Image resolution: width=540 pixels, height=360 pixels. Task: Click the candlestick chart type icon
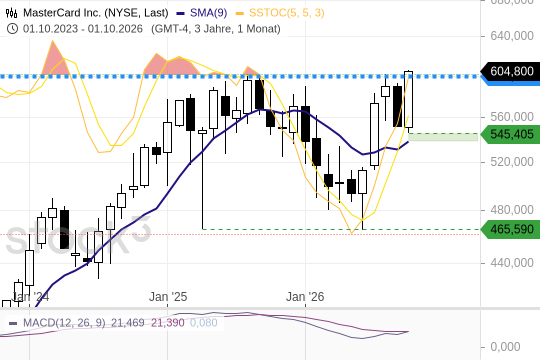pos(11,13)
